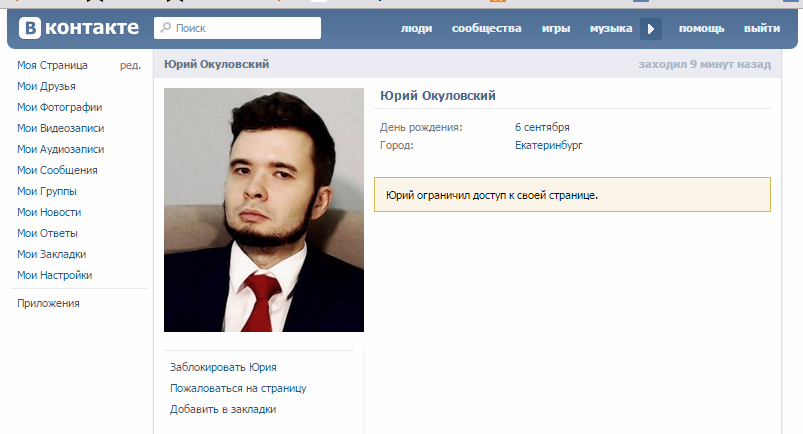Click the music play button in header
Image resolution: width=803 pixels, height=434 pixels.
pos(651,29)
